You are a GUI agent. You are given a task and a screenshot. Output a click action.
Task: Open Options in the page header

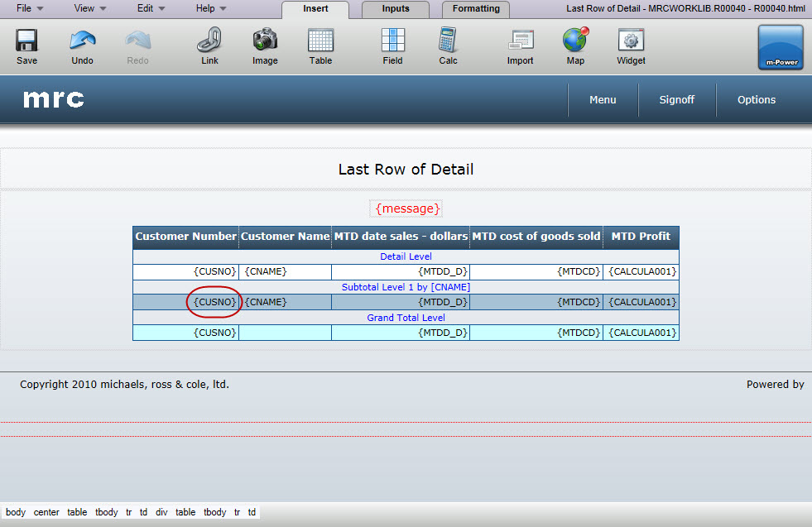coord(757,100)
